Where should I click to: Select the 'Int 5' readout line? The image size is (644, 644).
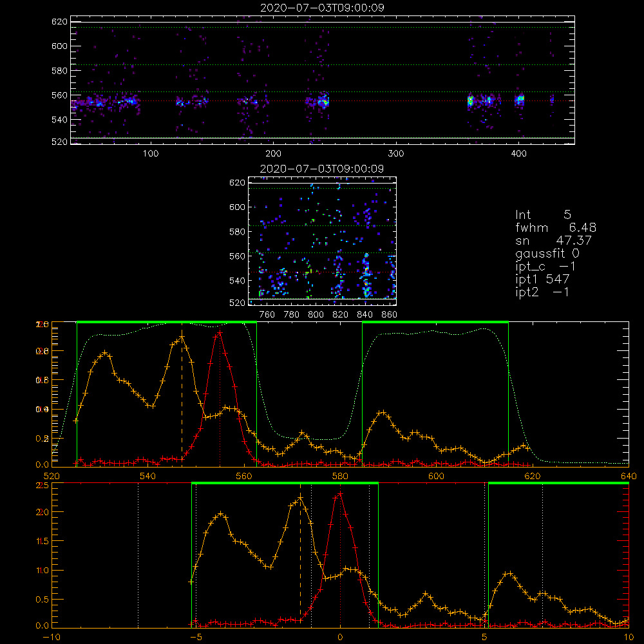[x=543, y=214]
